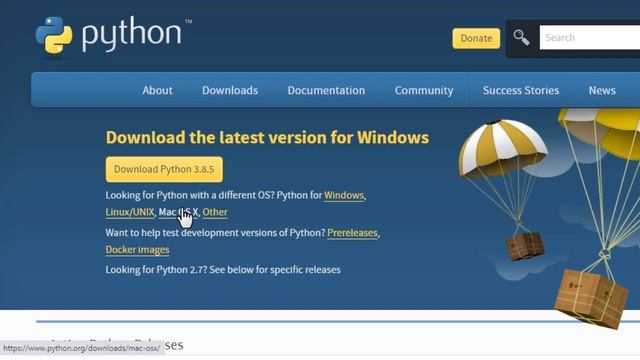Open the Docker images link

pos(137,250)
